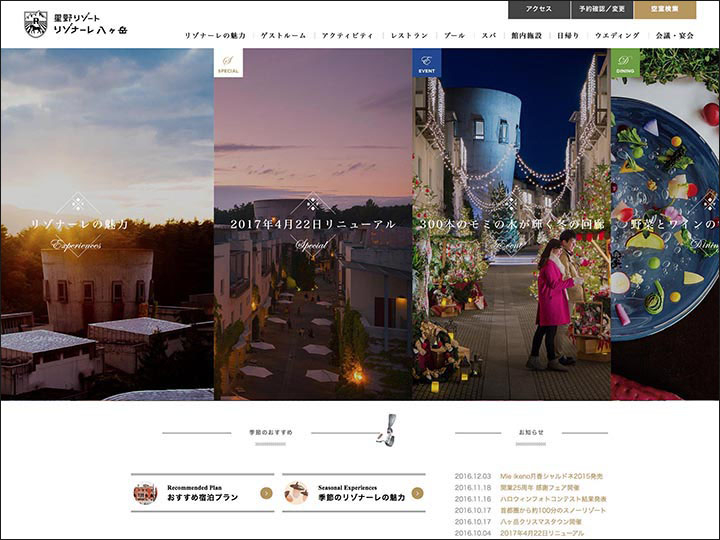Select the 2017年4月22日リニューアル sunset image panel

(313, 225)
